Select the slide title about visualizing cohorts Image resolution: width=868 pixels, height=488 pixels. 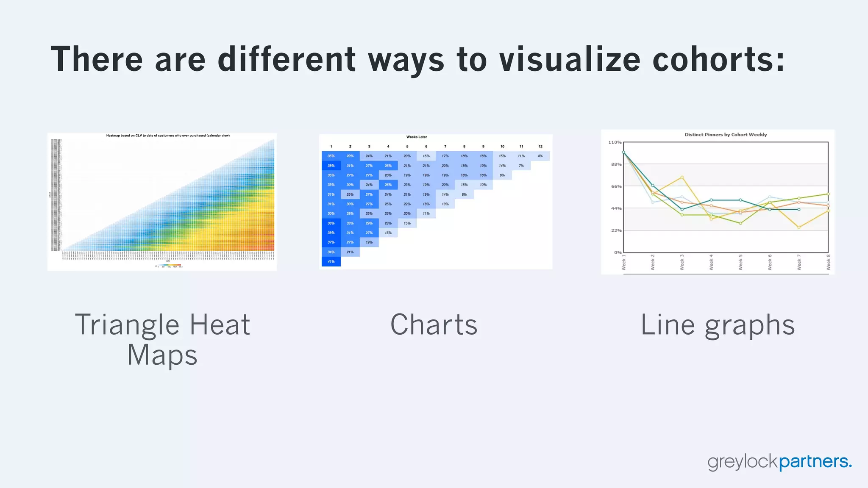pyautogui.click(x=417, y=59)
